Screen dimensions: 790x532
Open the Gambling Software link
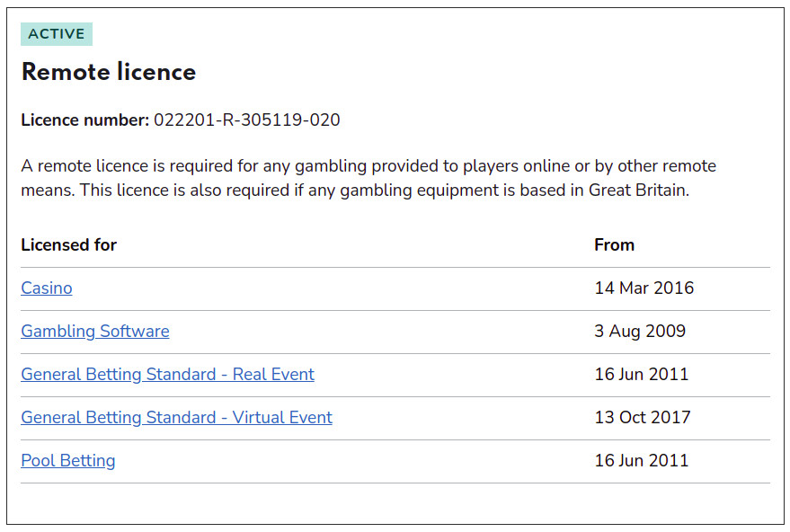coord(95,332)
